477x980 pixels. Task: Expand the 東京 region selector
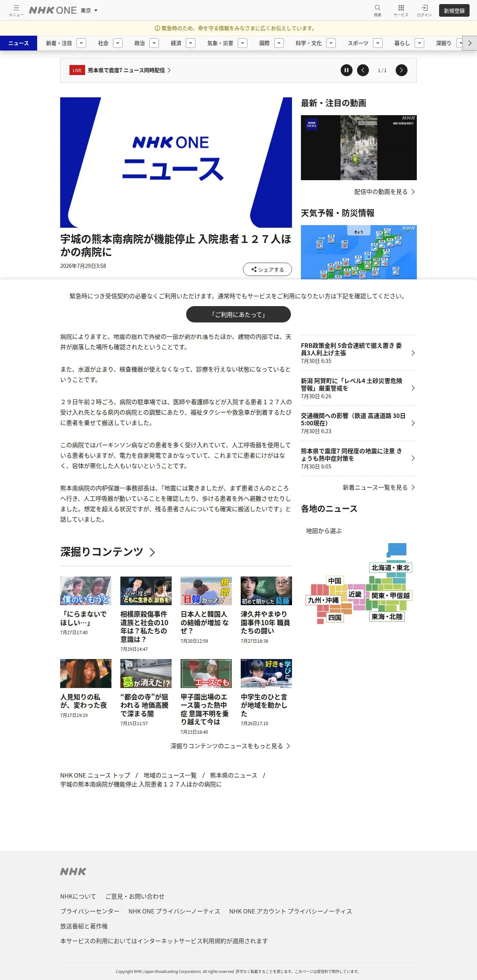point(89,11)
